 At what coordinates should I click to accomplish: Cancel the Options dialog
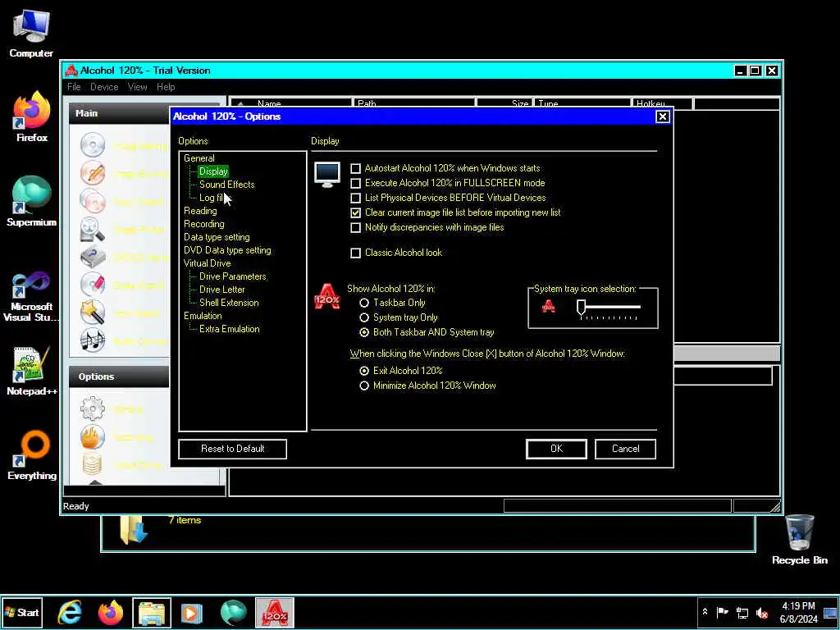click(x=625, y=449)
